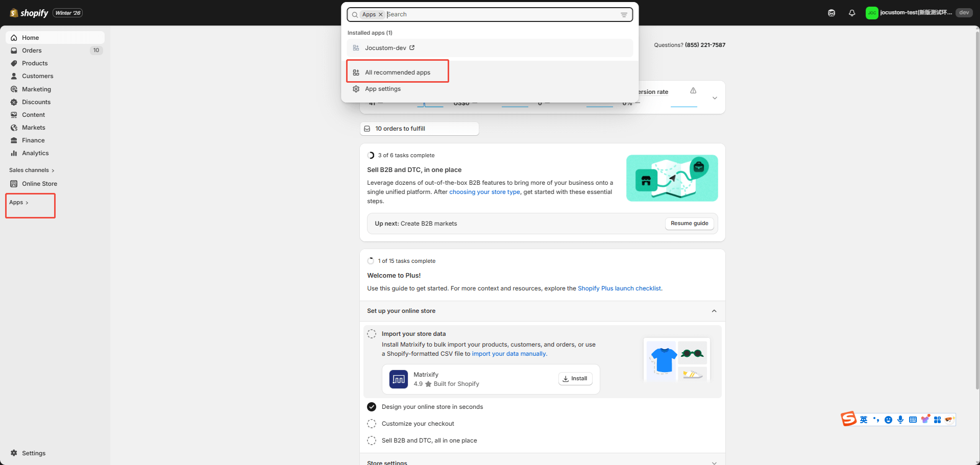Click the Shopify logo
Image resolution: width=980 pixels, height=465 pixels.
pyautogui.click(x=29, y=13)
